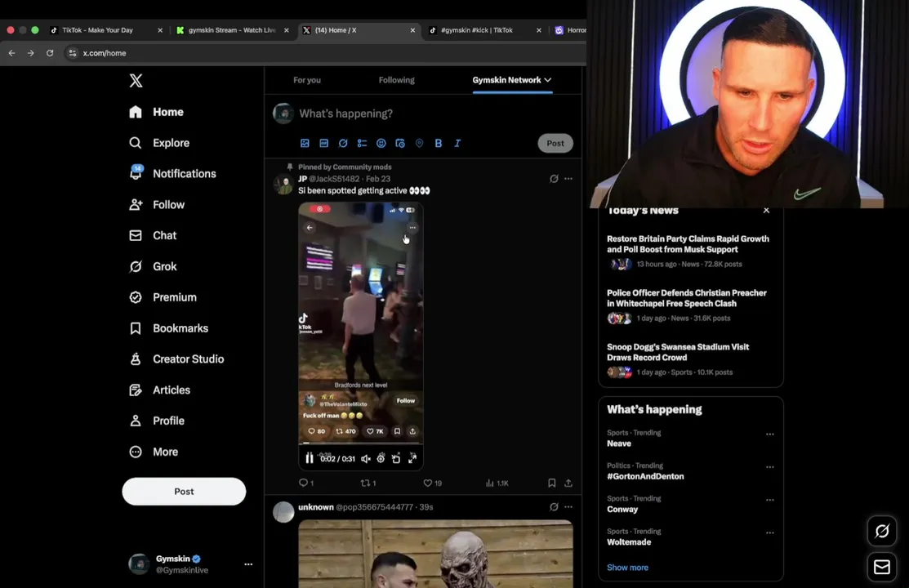Open floating messages button

click(882, 567)
